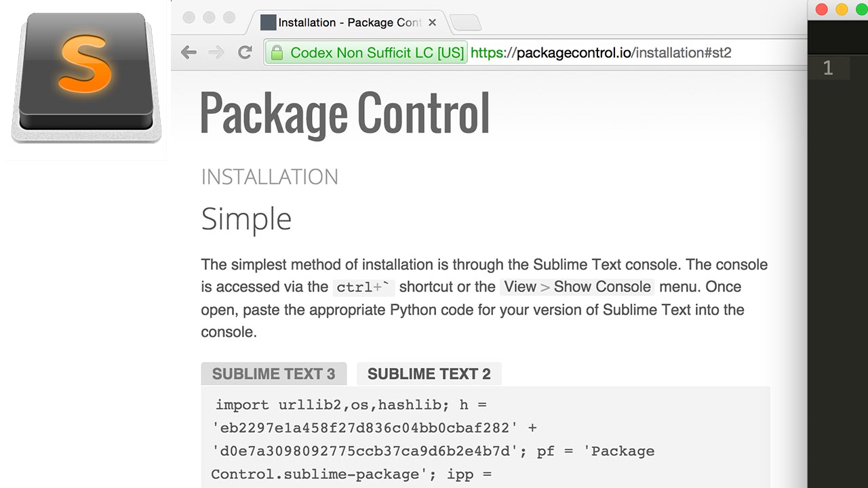
Task: Click the gray close button of the browser window
Action: tap(189, 18)
